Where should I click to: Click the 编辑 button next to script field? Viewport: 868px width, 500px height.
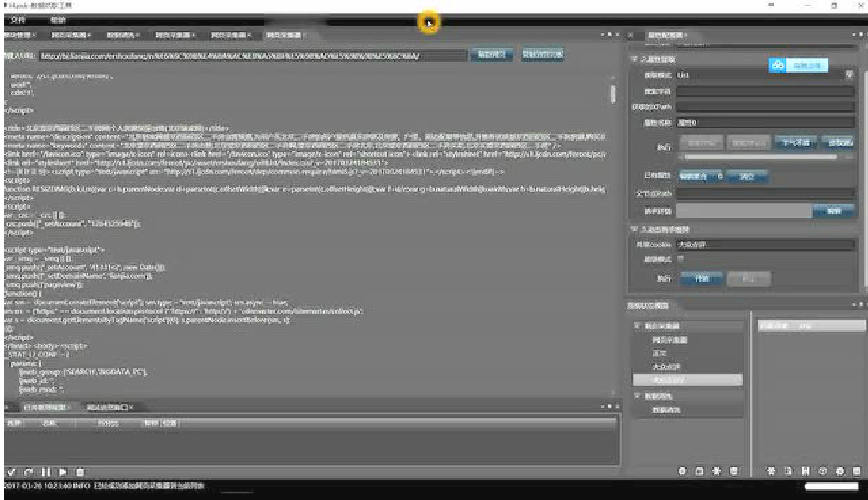(x=834, y=211)
